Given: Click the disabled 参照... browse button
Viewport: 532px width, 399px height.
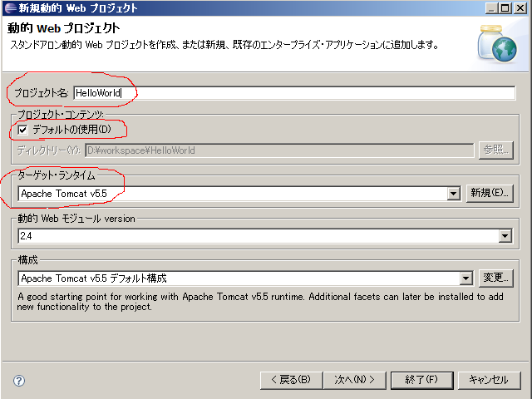Looking at the screenshot, I should point(495,150).
